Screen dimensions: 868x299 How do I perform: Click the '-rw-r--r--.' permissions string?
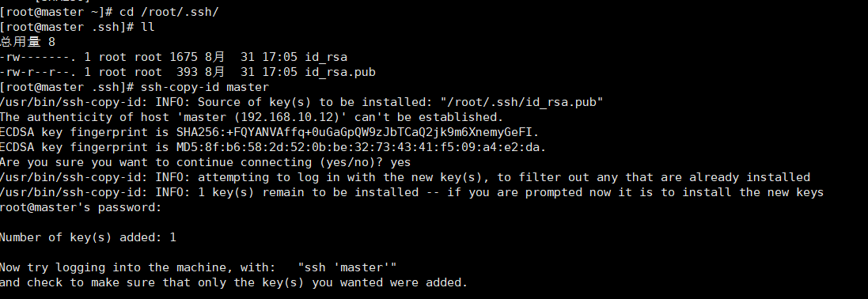pos(38,72)
